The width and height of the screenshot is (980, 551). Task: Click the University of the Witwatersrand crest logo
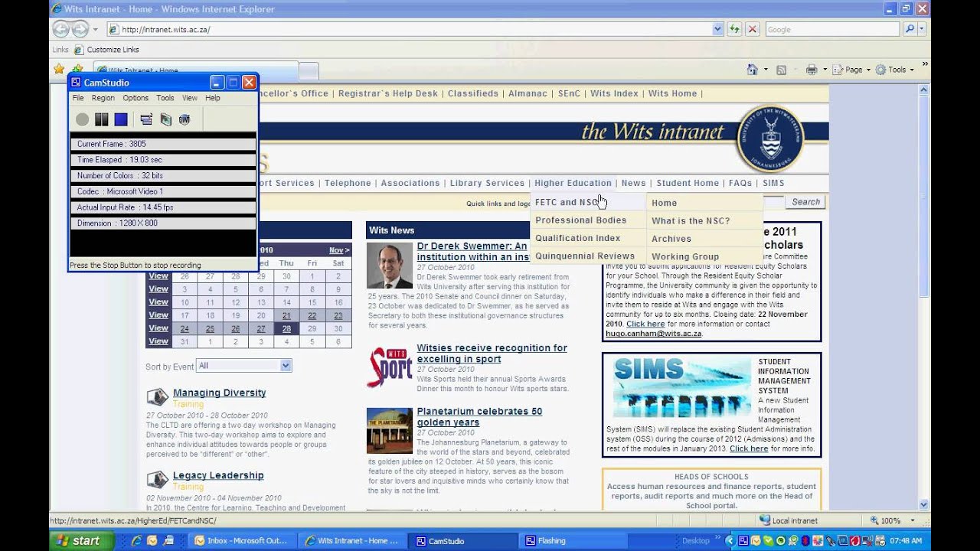pos(769,139)
